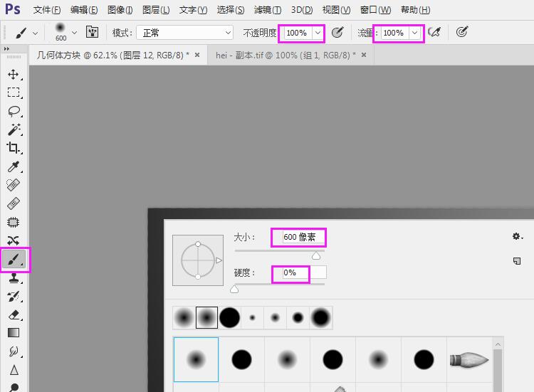The width and height of the screenshot is (534, 392).
Task: Open the 帮助(H) menu
Action: click(416, 10)
